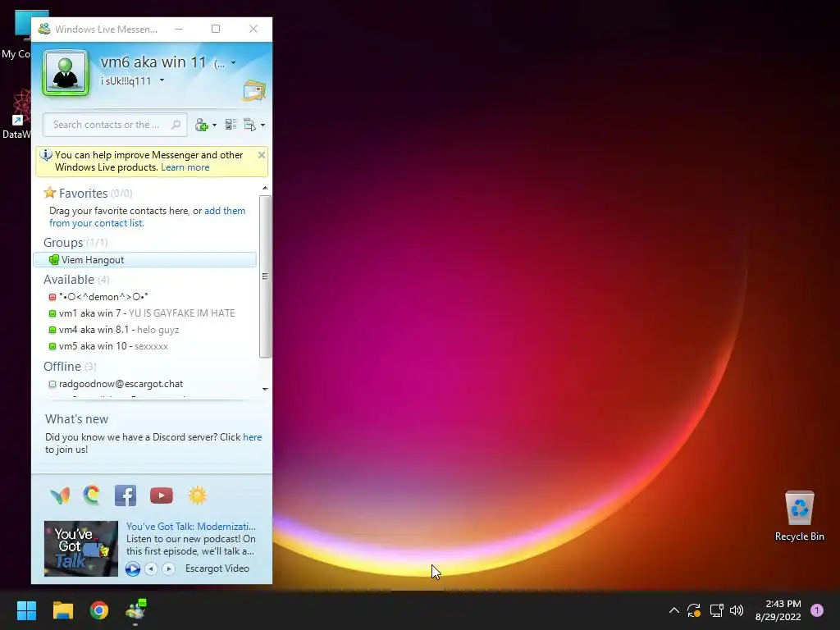Click contact list scroll up arrow
This screenshot has width=840, height=630.
click(x=265, y=188)
